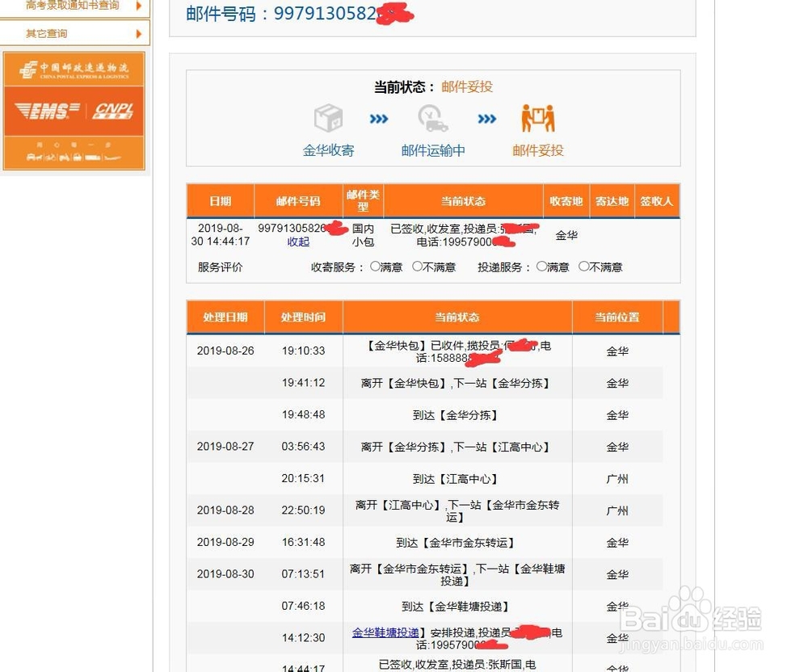Viewport: 808px width, 672px height.
Task: Click the 邮件妥投 step label under icon
Action: click(538, 150)
